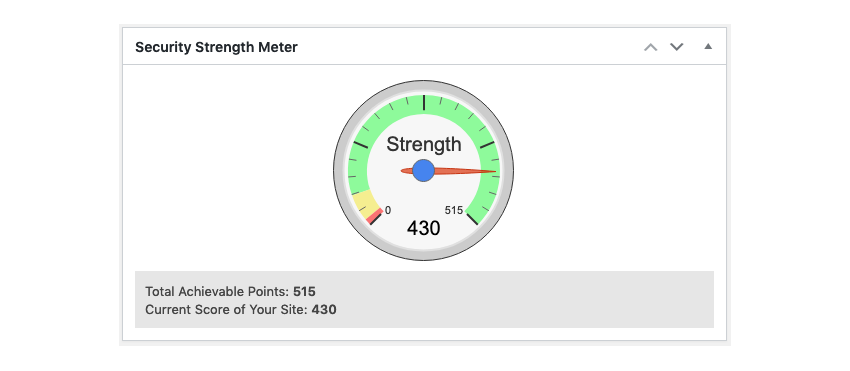The image size is (850, 371).
Task: Click the red gauge needle tip
Action: point(492,171)
